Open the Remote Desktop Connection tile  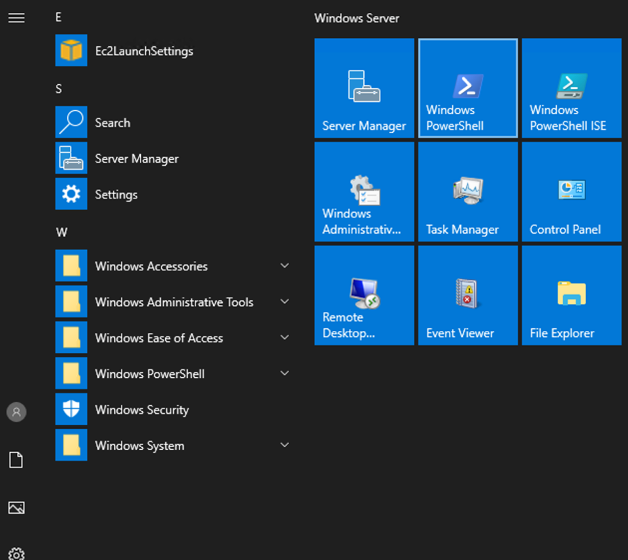364,296
